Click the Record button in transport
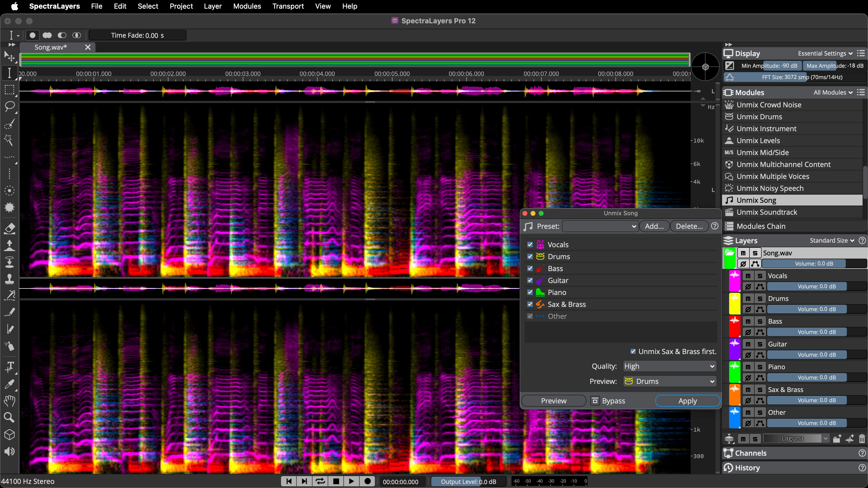Screen dimensions: 868x488 (x=368, y=481)
